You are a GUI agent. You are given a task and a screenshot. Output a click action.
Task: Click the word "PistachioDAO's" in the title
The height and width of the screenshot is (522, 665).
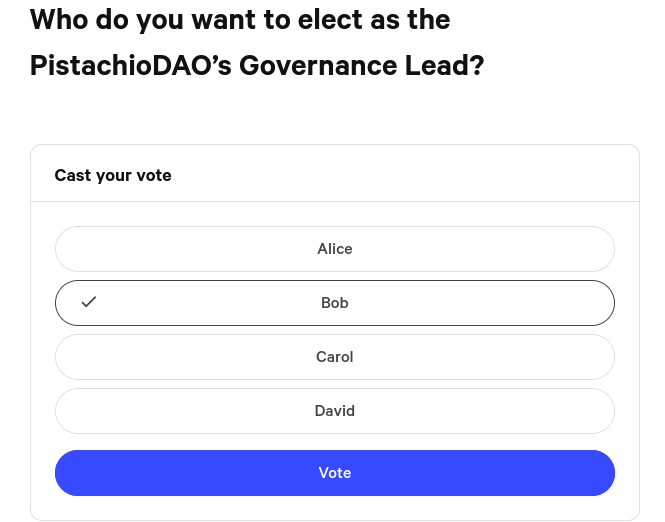click(x=130, y=65)
